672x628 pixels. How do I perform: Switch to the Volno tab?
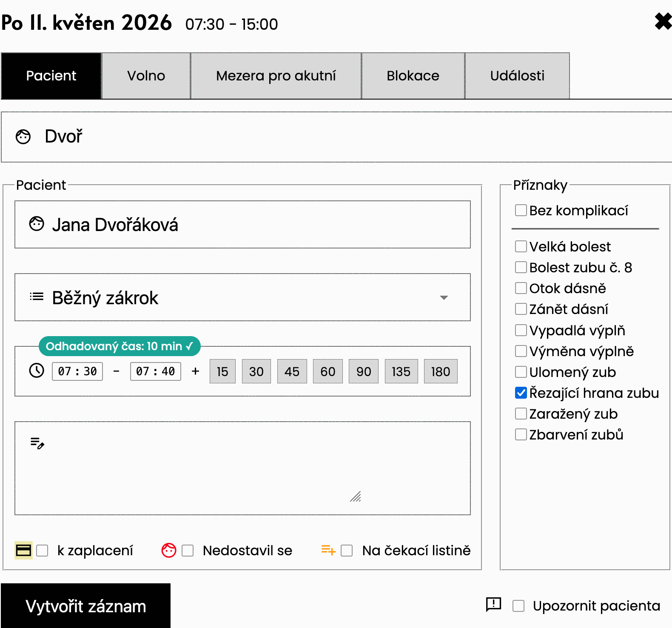click(x=146, y=76)
